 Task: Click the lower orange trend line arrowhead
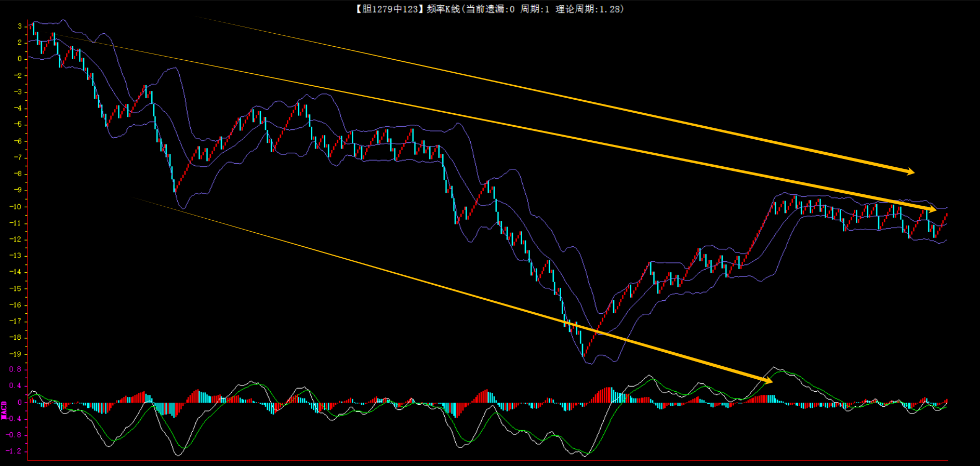point(767,381)
